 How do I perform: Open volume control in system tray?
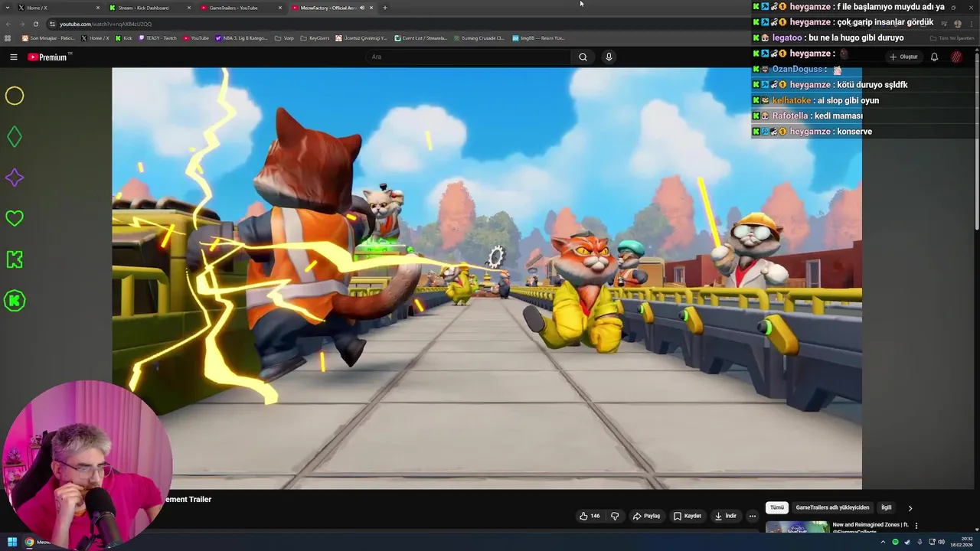pos(942,542)
